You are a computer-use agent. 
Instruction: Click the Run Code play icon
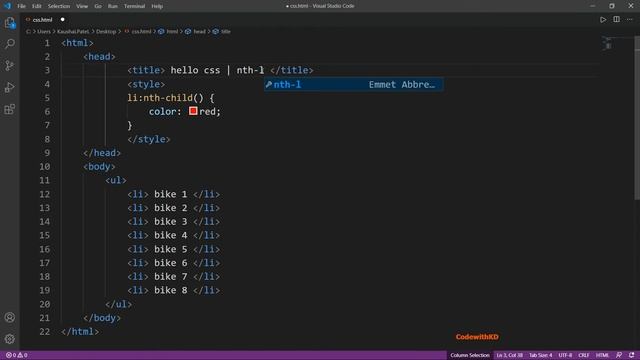[x=603, y=20]
